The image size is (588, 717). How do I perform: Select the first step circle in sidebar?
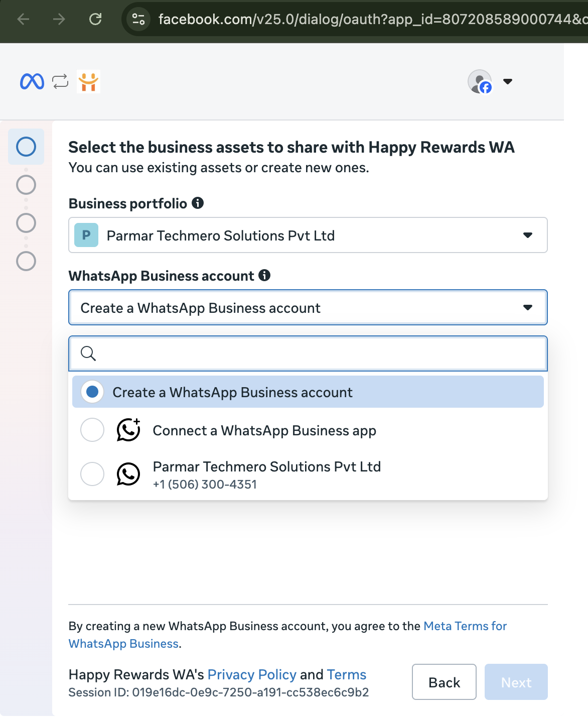pyautogui.click(x=26, y=147)
